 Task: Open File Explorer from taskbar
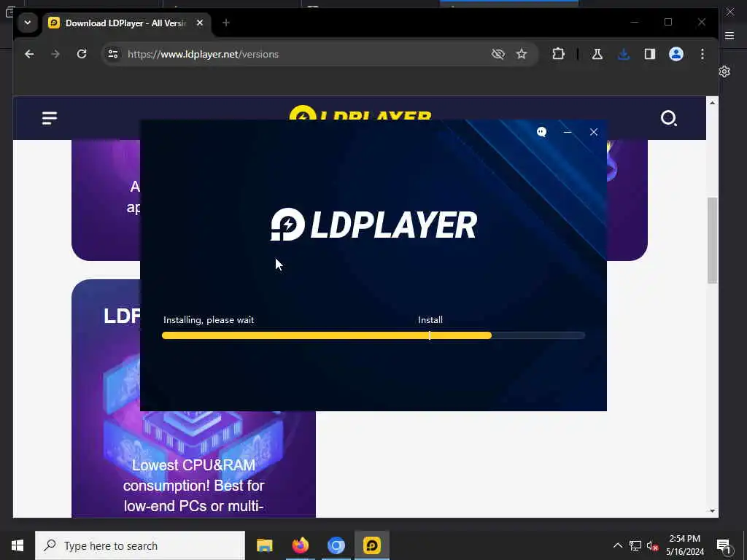pyautogui.click(x=264, y=545)
